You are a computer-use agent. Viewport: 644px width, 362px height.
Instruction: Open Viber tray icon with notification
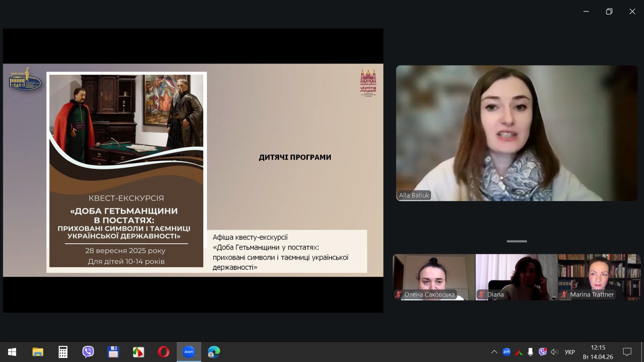click(x=543, y=352)
